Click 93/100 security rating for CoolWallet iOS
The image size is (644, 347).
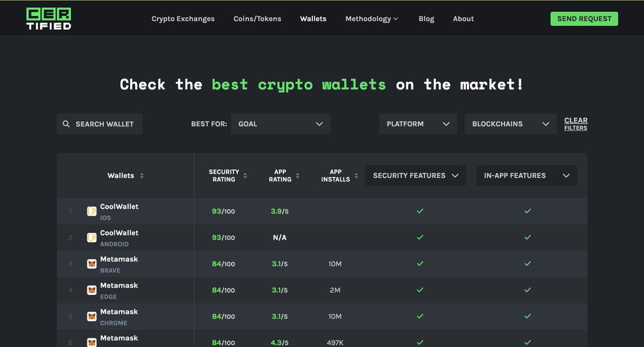coord(223,211)
